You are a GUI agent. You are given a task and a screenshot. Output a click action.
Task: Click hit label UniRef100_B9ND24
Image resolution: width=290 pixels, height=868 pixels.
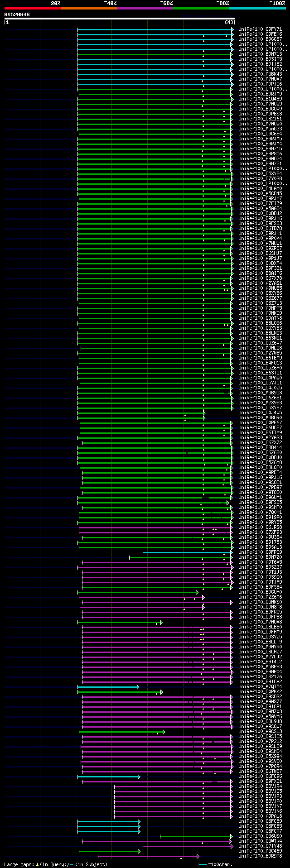pyautogui.click(x=260, y=159)
